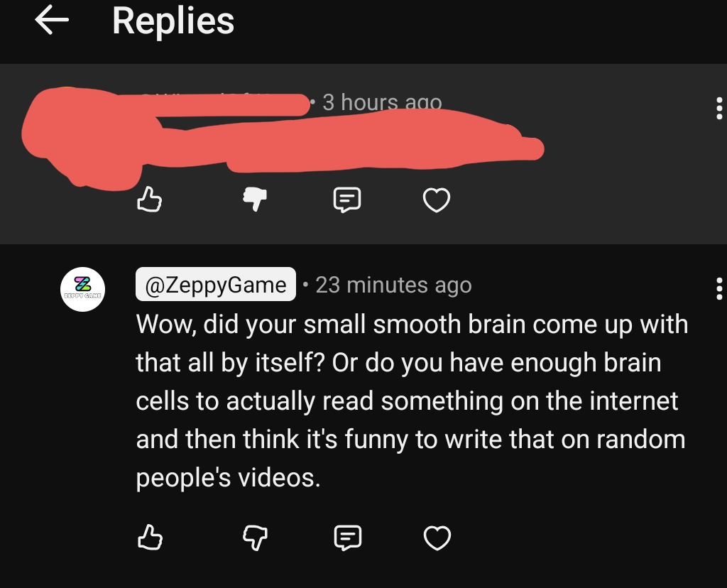The image size is (727, 588).
Task: Reply to ZeppyGame's comment
Action: pyautogui.click(x=348, y=538)
